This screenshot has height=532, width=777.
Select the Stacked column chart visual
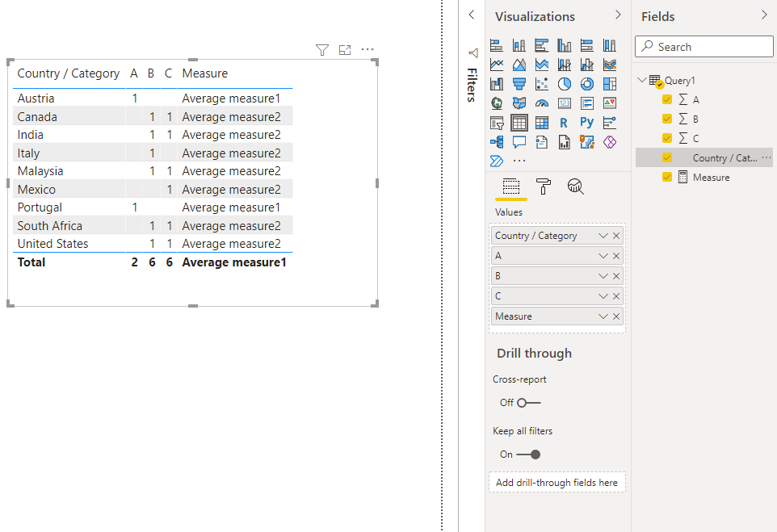pyautogui.click(x=519, y=45)
